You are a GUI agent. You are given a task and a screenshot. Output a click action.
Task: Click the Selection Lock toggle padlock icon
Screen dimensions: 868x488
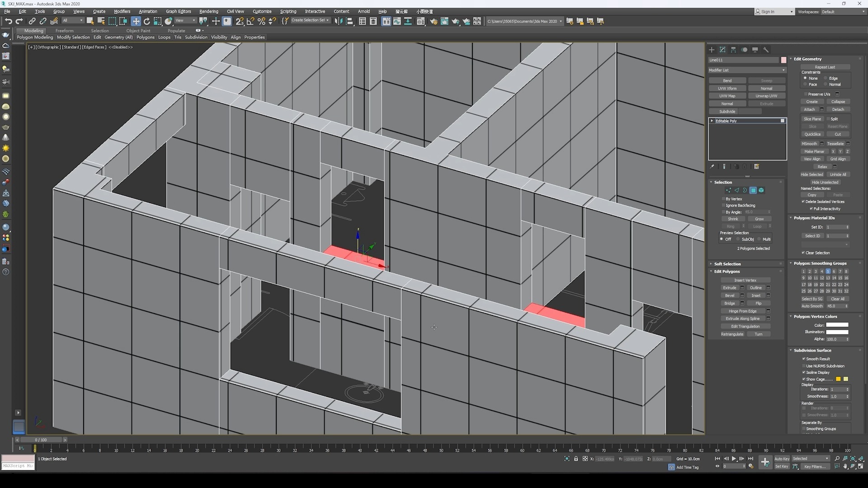pos(576,459)
